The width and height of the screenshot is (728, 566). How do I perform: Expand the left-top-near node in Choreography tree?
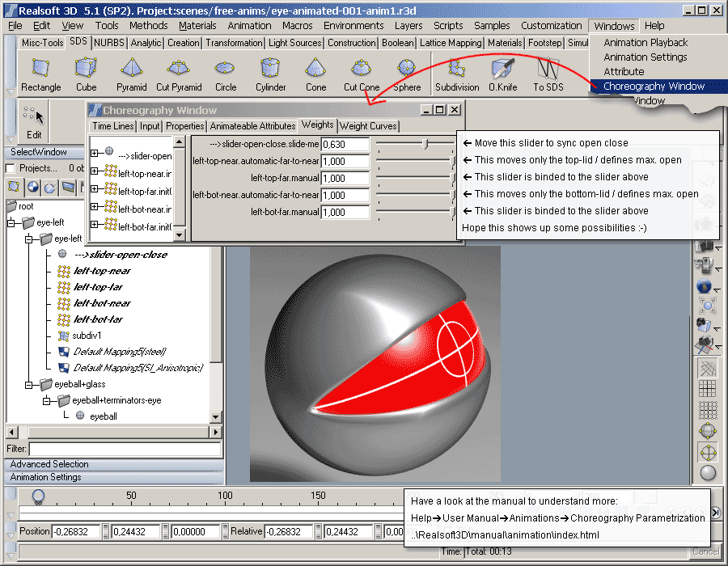[x=95, y=171]
